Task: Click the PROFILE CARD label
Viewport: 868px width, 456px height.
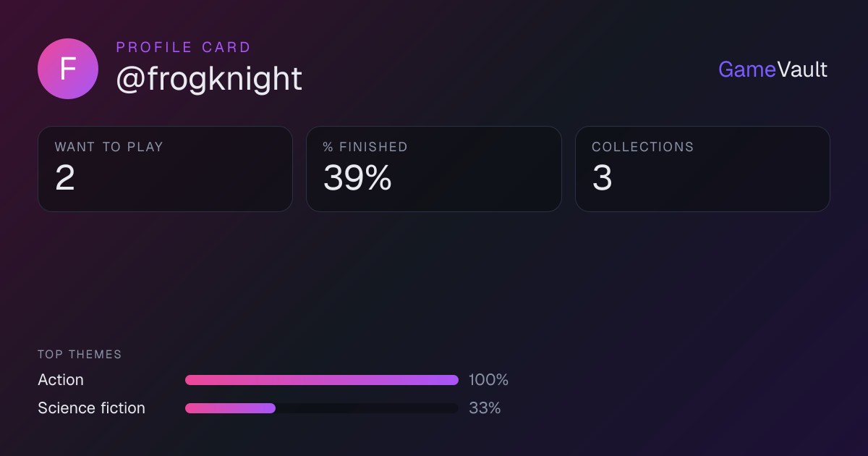Action: click(184, 48)
